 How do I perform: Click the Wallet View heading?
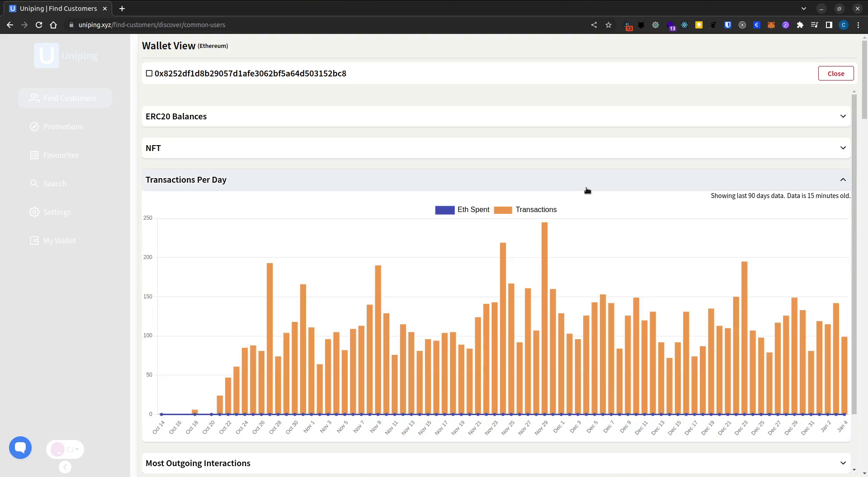coord(169,46)
